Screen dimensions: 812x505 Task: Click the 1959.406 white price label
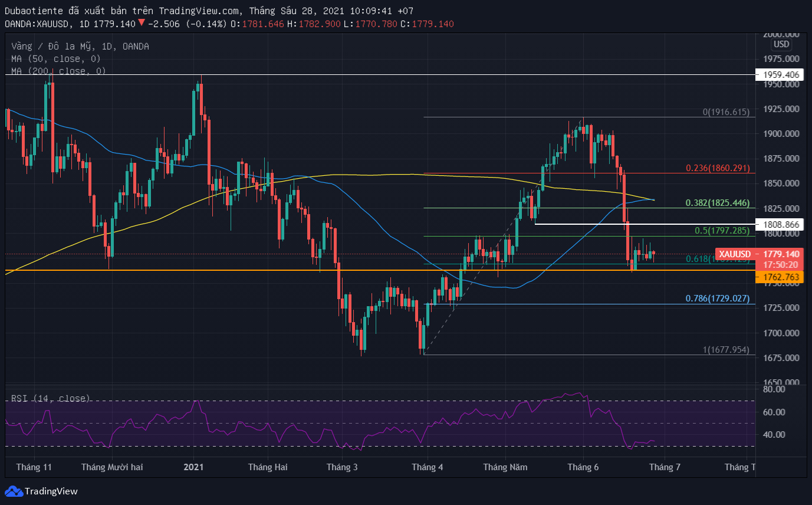pos(781,75)
